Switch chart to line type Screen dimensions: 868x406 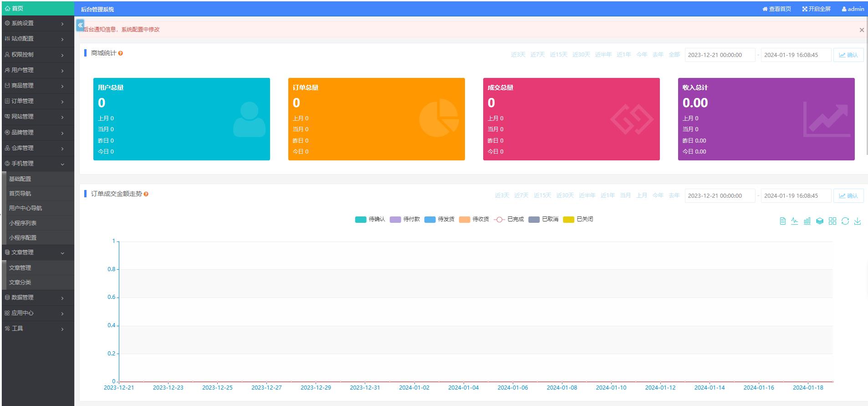pyautogui.click(x=795, y=221)
